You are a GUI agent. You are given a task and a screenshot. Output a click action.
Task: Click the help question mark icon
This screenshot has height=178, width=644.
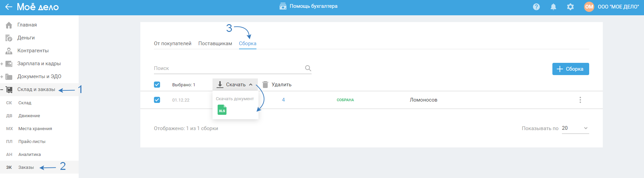[536, 7]
